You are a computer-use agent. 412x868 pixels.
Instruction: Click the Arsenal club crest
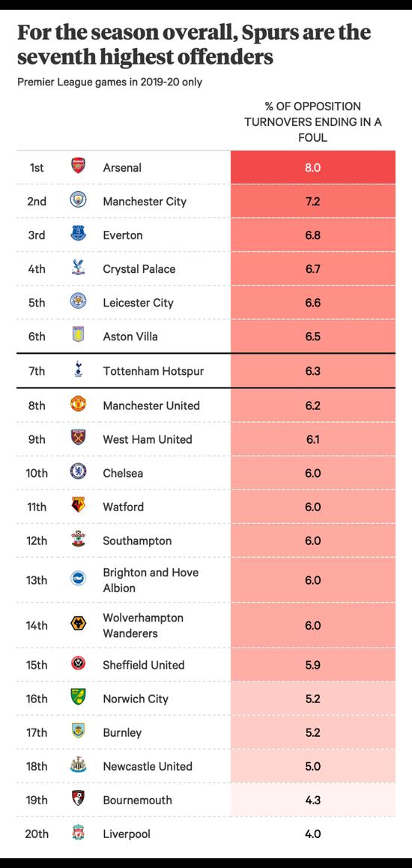point(79,166)
